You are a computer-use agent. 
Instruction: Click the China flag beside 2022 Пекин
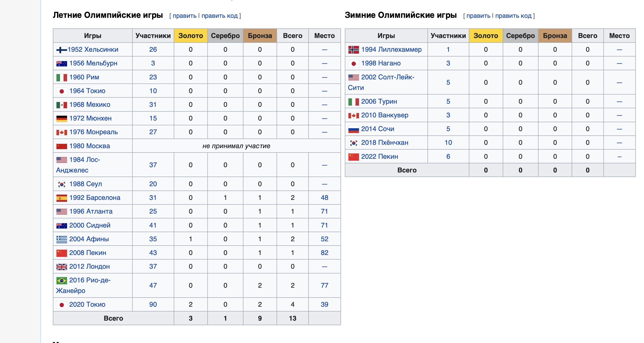click(353, 157)
